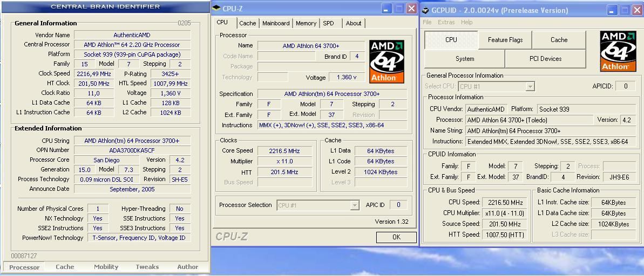
Task: Click GCPUID Processor field mentioning Toledo
Action: point(530,120)
